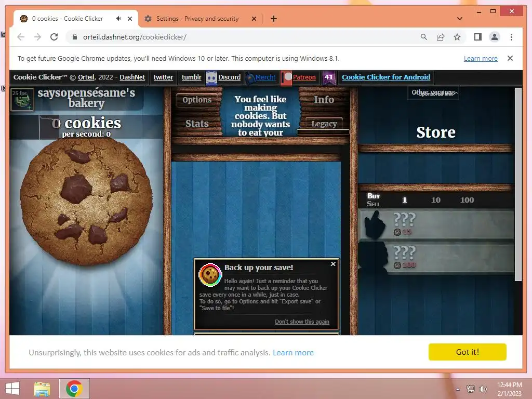Open Chrome three-dot menu

pyautogui.click(x=511, y=37)
